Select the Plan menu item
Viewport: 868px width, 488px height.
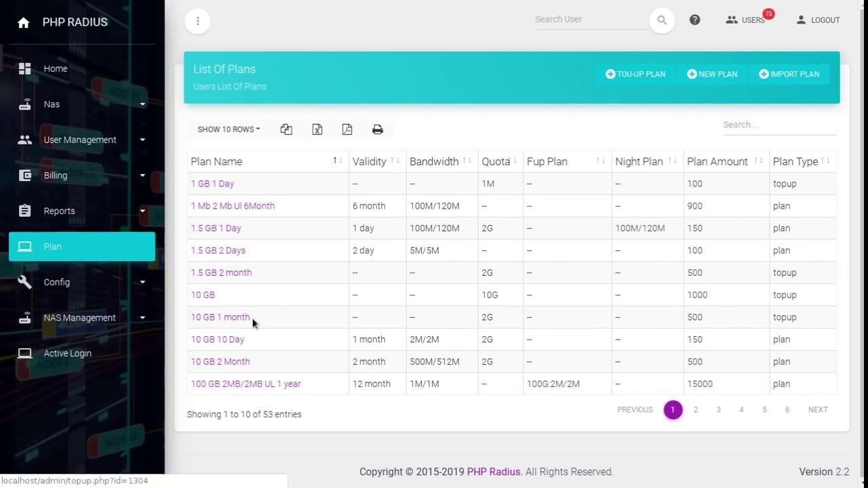82,247
